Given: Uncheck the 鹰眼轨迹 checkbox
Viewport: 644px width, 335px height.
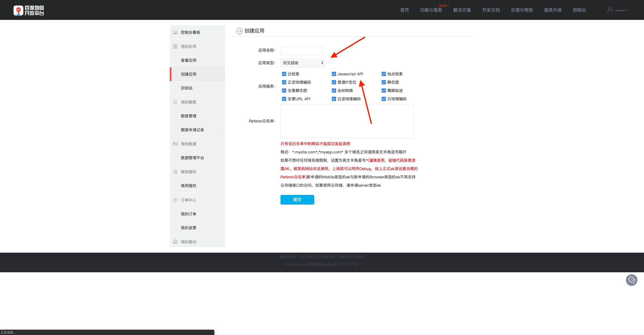Looking at the screenshot, I should point(384,91).
